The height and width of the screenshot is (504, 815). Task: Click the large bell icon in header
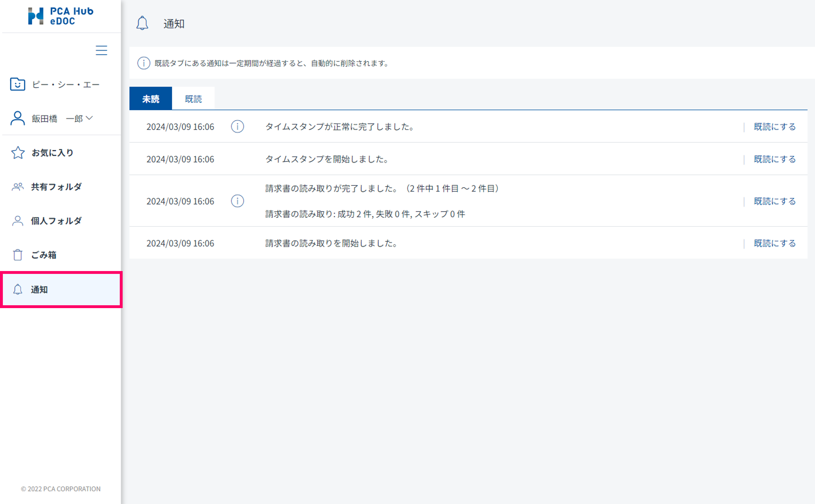point(142,23)
